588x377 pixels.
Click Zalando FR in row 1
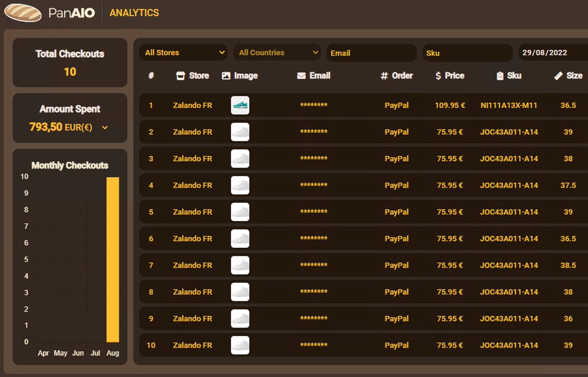click(x=193, y=105)
